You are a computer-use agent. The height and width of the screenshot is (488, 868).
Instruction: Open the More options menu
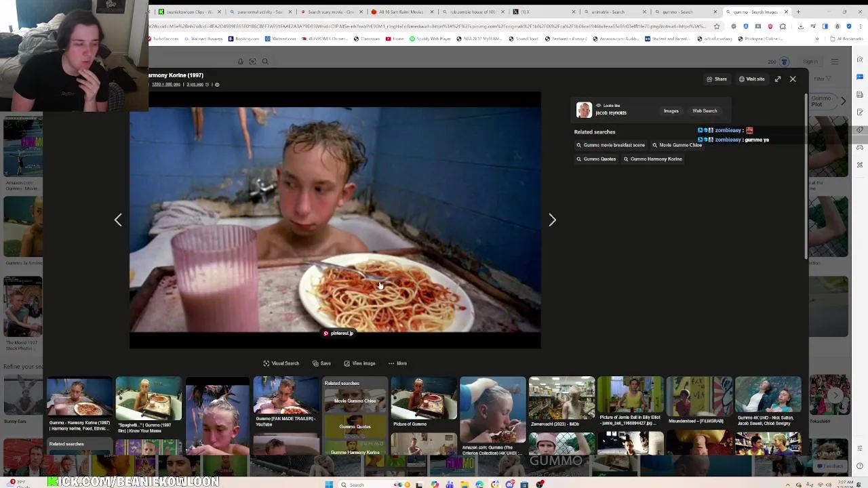coord(397,363)
